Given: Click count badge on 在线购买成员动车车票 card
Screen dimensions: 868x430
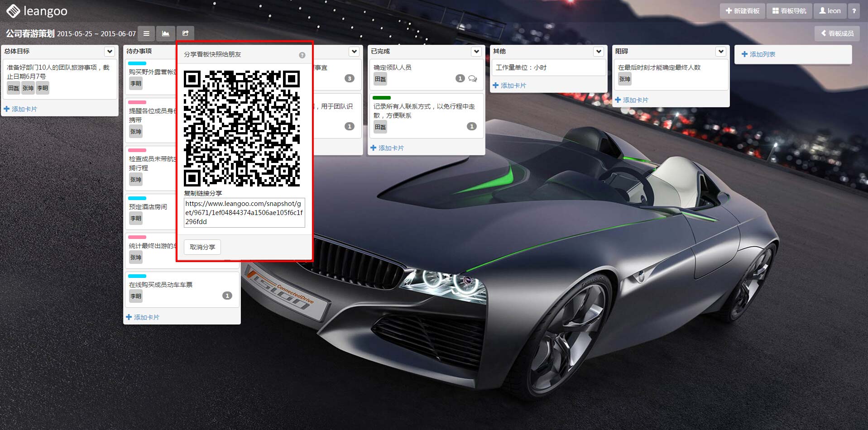Looking at the screenshot, I should click(227, 296).
